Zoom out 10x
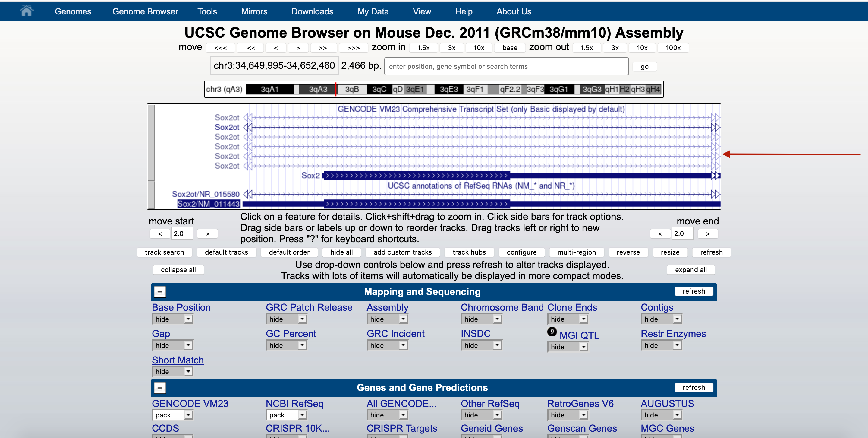This screenshot has height=438, width=868. click(x=642, y=48)
